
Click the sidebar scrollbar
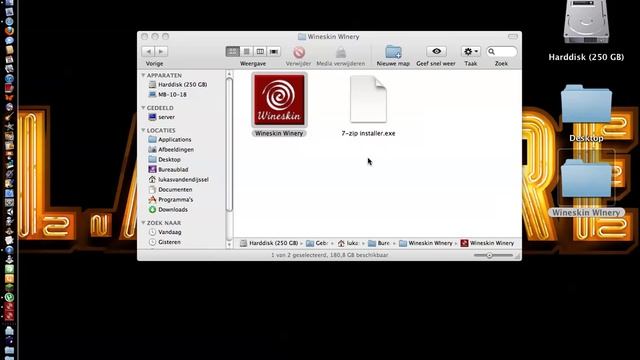tap(229, 145)
